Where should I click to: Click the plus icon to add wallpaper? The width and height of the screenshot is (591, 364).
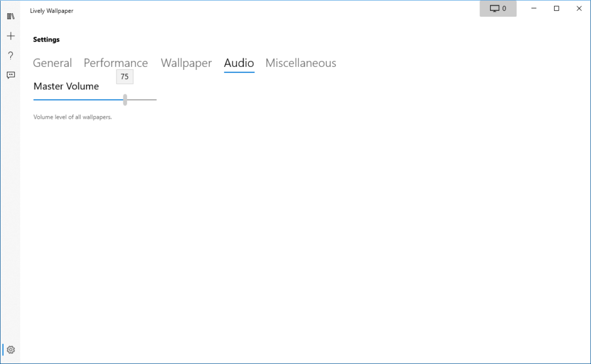click(10, 36)
